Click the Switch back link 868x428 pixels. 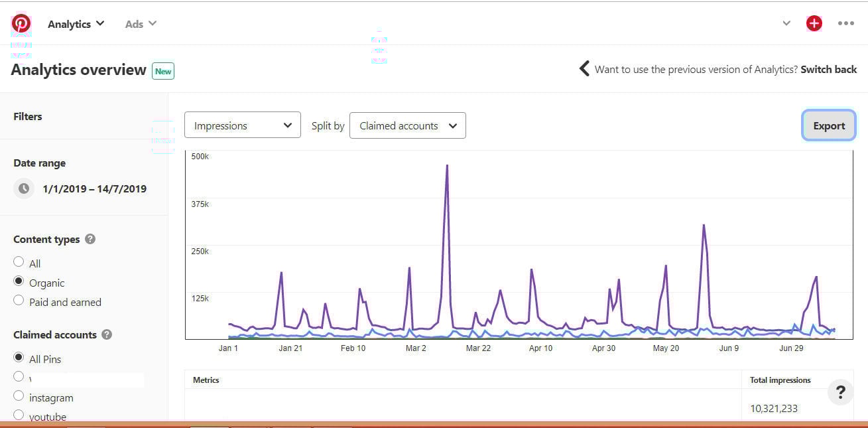point(828,69)
